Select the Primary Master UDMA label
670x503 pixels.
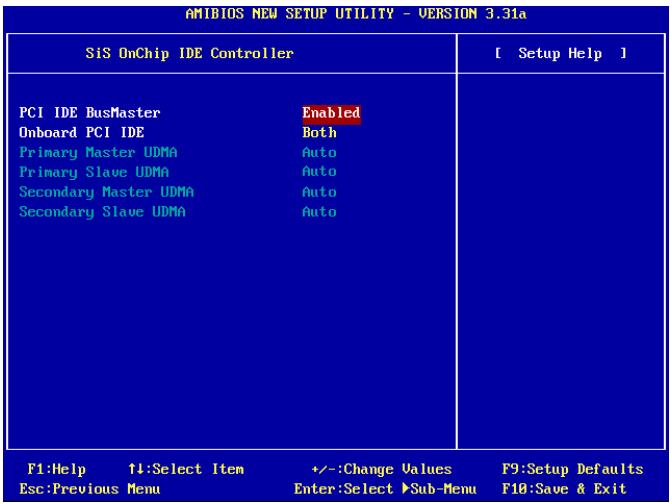pos(98,153)
